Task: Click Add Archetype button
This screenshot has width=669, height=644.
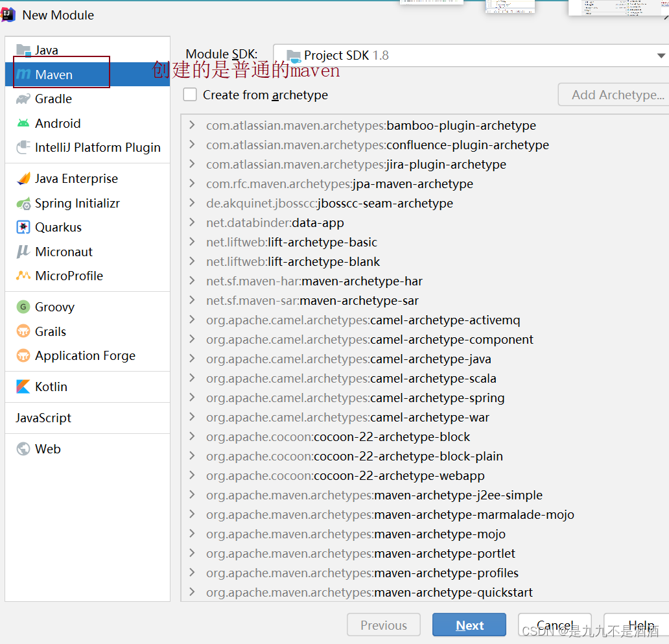Action: point(614,95)
